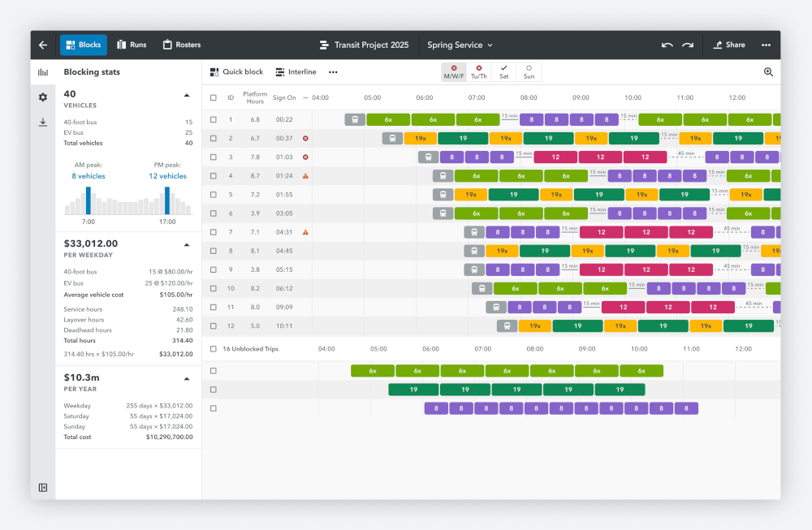Viewport: 812px width, 530px height.
Task: Switch to the Runs tab
Action: pos(132,45)
